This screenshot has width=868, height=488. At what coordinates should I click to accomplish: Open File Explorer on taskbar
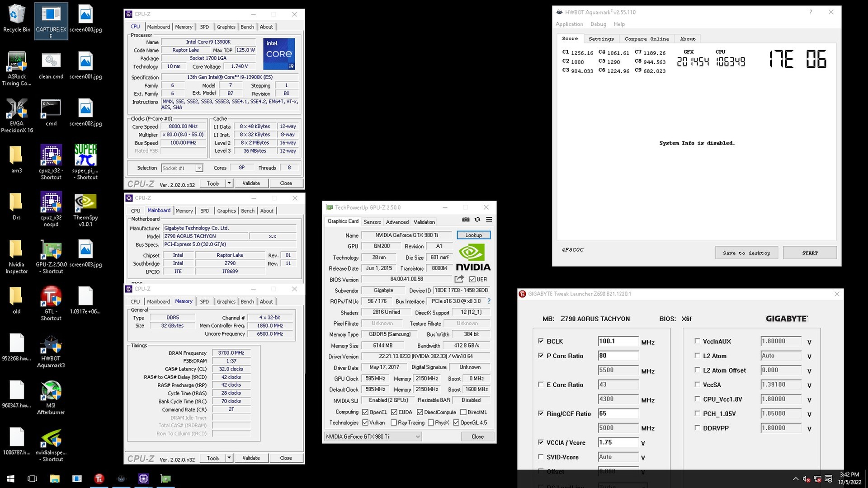55,479
